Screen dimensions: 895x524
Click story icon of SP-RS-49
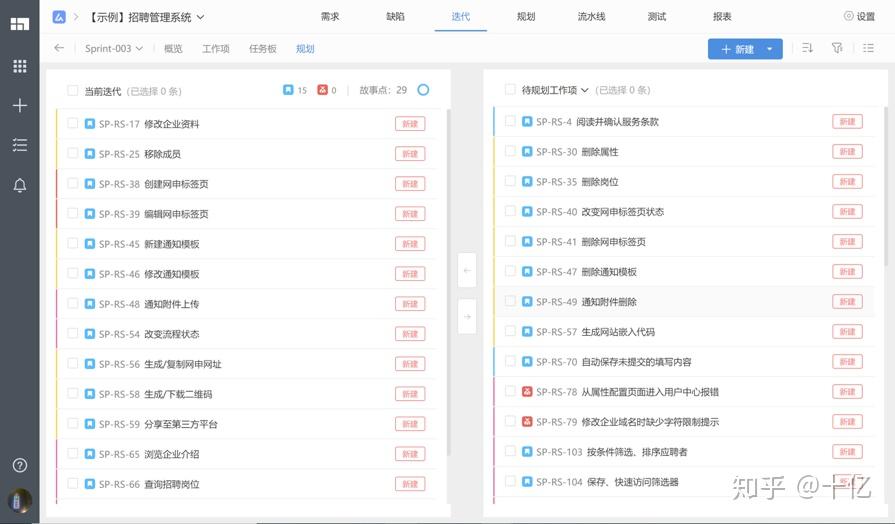coord(527,301)
